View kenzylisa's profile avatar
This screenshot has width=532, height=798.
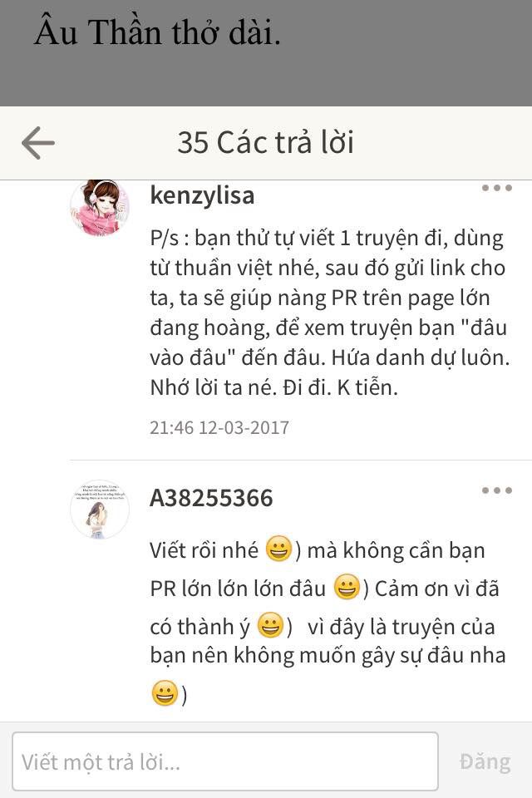(x=99, y=208)
